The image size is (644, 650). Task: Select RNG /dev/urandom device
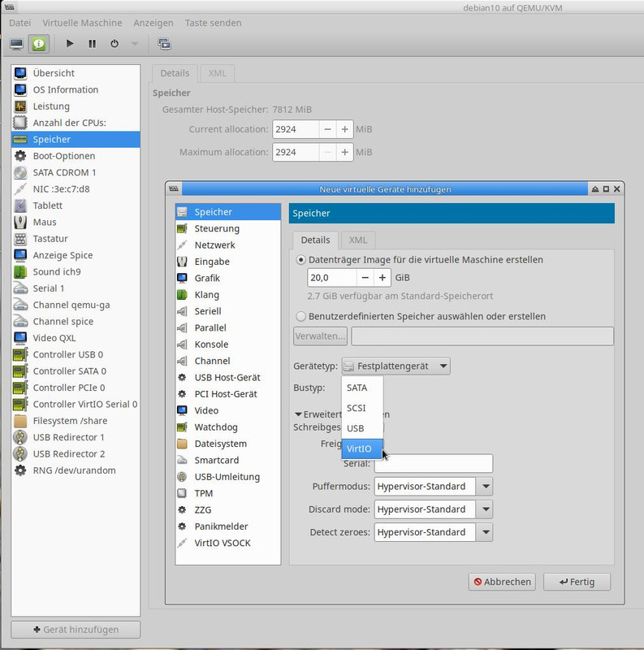(x=76, y=470)
